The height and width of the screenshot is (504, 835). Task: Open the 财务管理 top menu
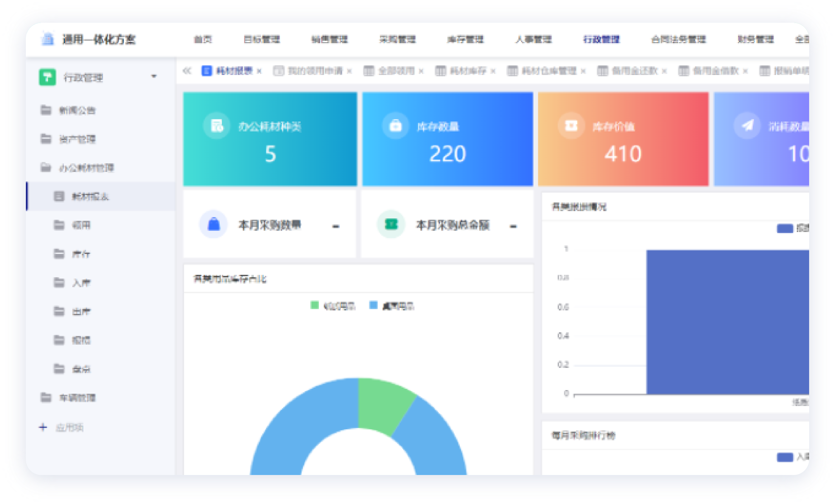(x=756, y=39)
